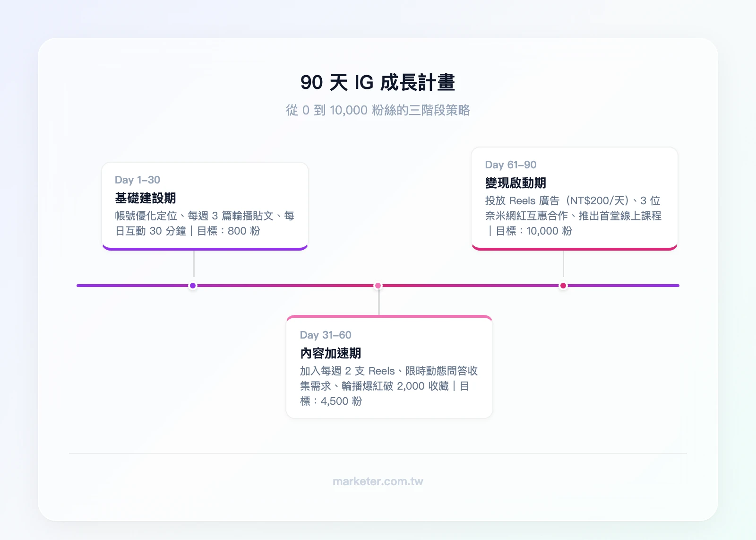756x540 pixels.
Task: Click the description starting with 帳號優化定位
Action: (205, 223)
